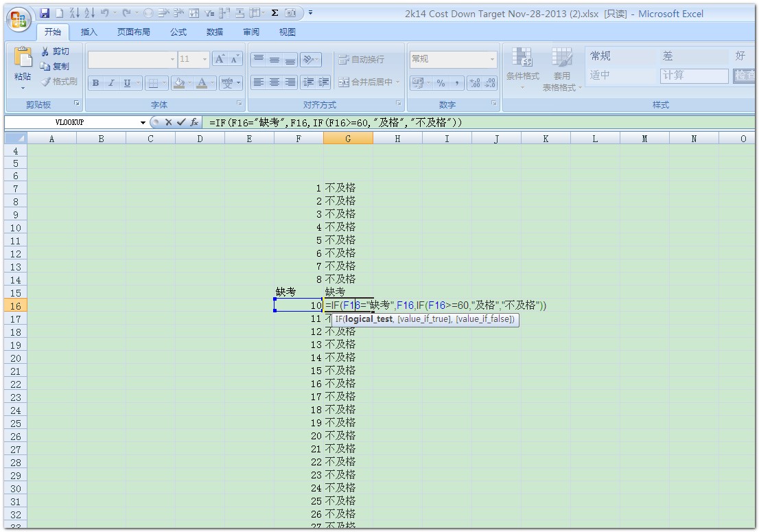This screenshot has width=759, height=532.
Task: Click the Paste (粘贴) clipboard icon
Action: [23, 57]
